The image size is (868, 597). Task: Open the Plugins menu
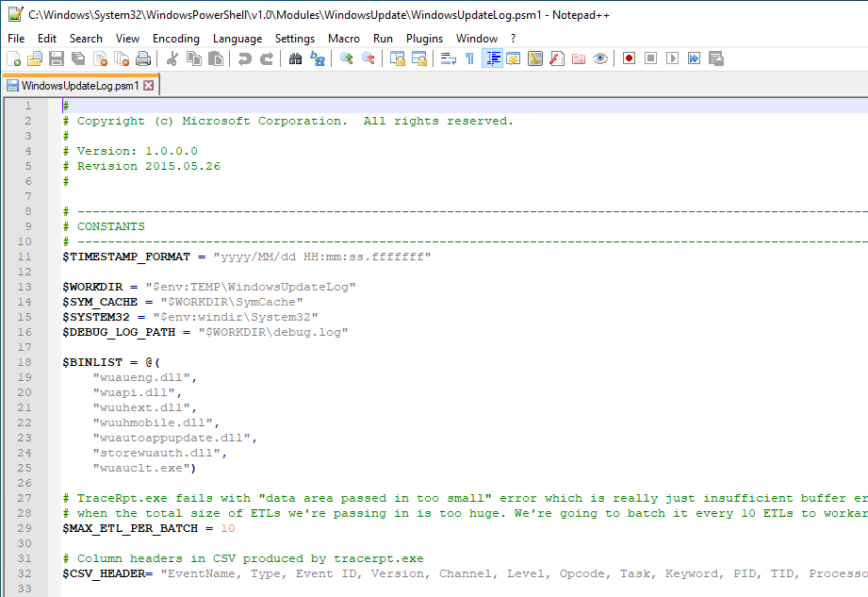pyautogui.click(x=425, y=39)
